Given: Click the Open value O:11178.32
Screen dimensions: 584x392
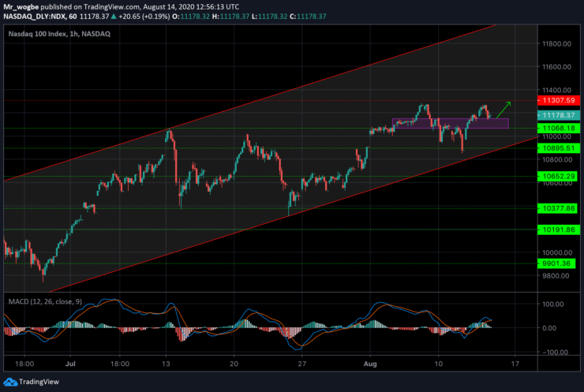Looking at the screenshot, I should tap(191, 17).
